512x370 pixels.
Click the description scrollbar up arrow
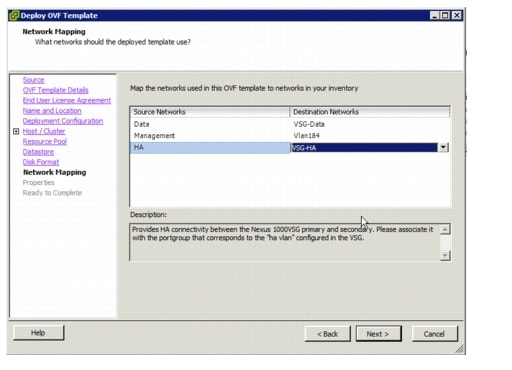[445, 229]
